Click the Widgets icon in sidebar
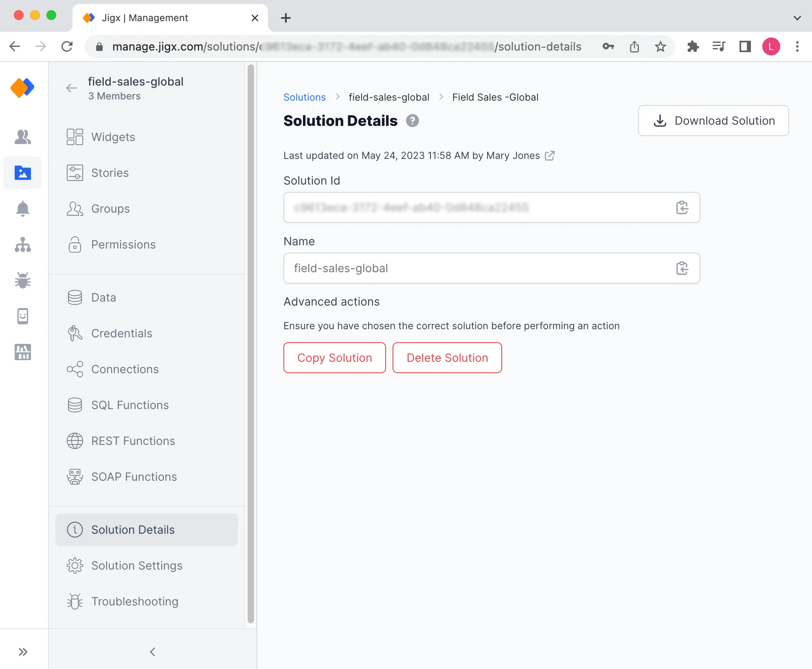The width and height of the screenshot is (812, 669). point(75,137)
